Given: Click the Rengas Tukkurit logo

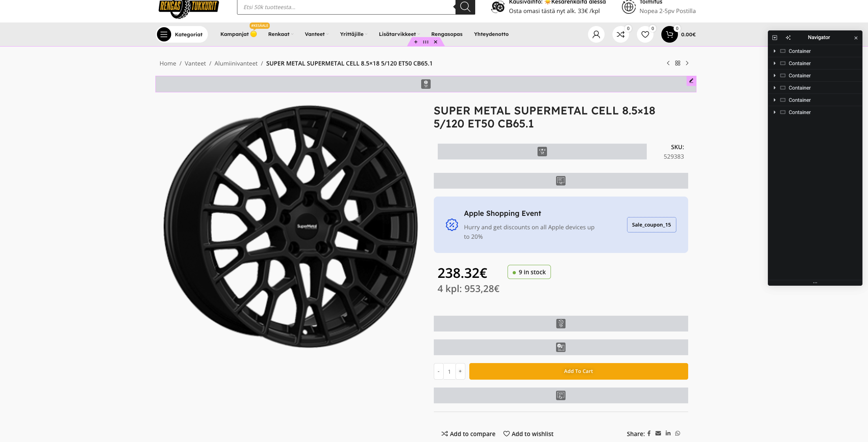Looking at the screenshot, I should (x=189, y=8).
